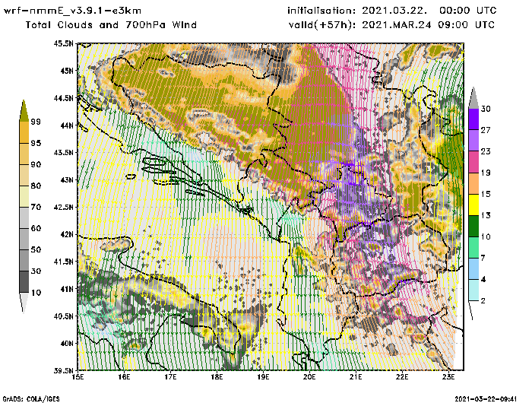Click longitude label '19E'

tap(263, 377)
